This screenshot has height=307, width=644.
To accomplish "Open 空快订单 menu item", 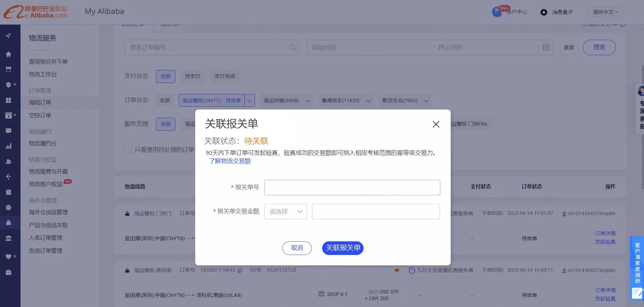I will tap(40, 115).
